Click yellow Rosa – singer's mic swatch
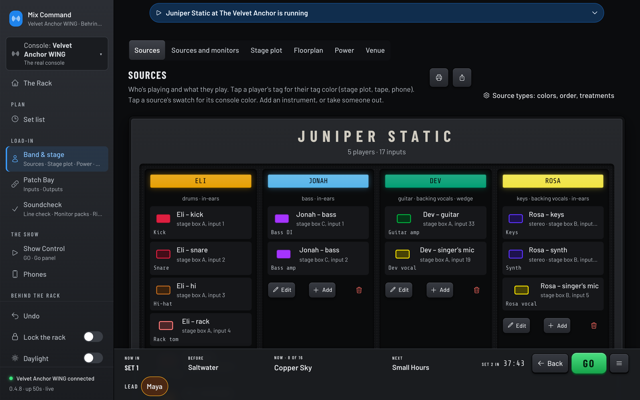 click(521, 290)
